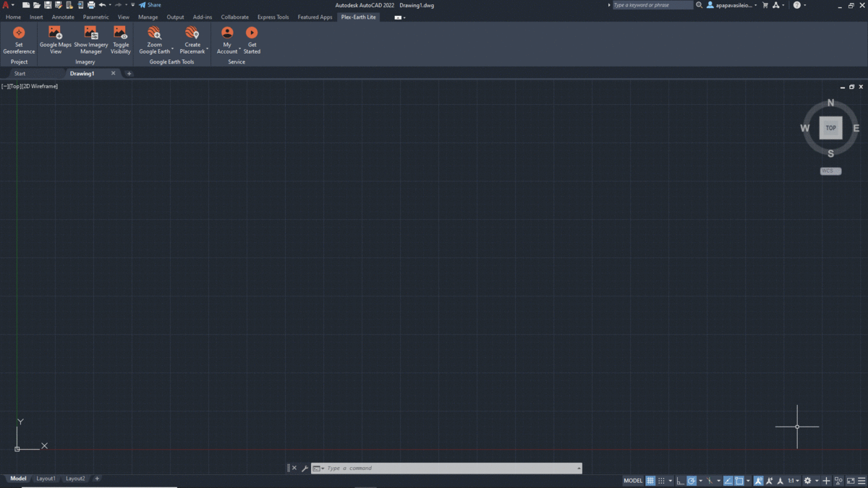Add a new file tab with plus
Screen dimensions: 868x488
129,74
